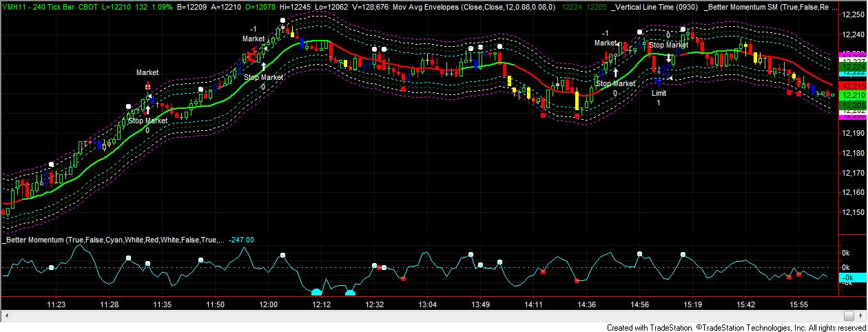Click the 12,160 price axis label
868x332 pixels.
853,191
